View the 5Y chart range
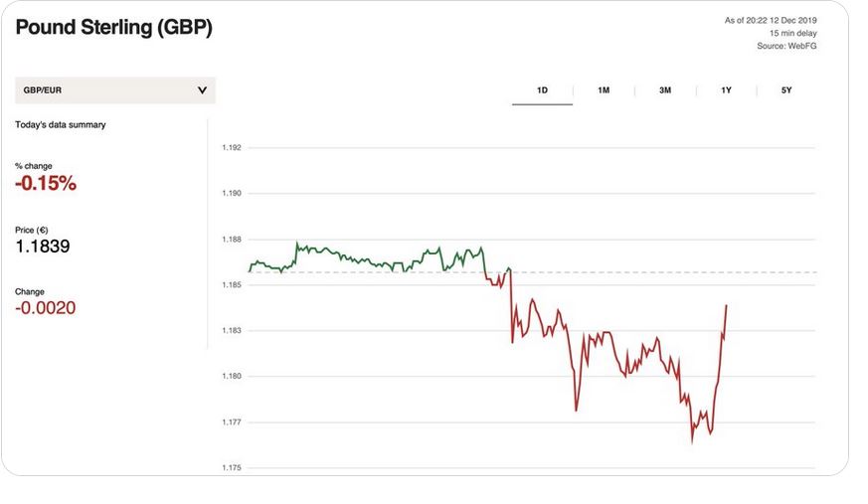 click(x=786, y=90)
